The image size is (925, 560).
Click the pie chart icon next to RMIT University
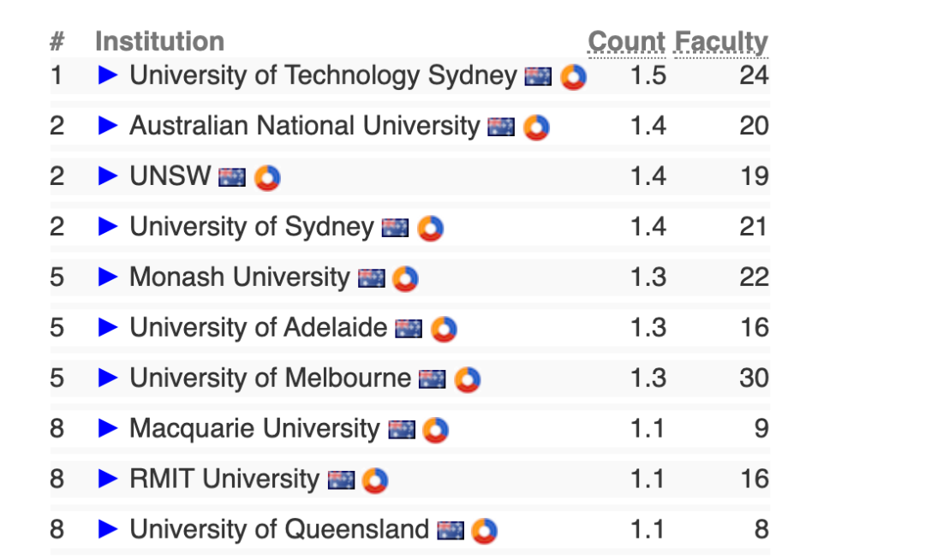point(374,480)
